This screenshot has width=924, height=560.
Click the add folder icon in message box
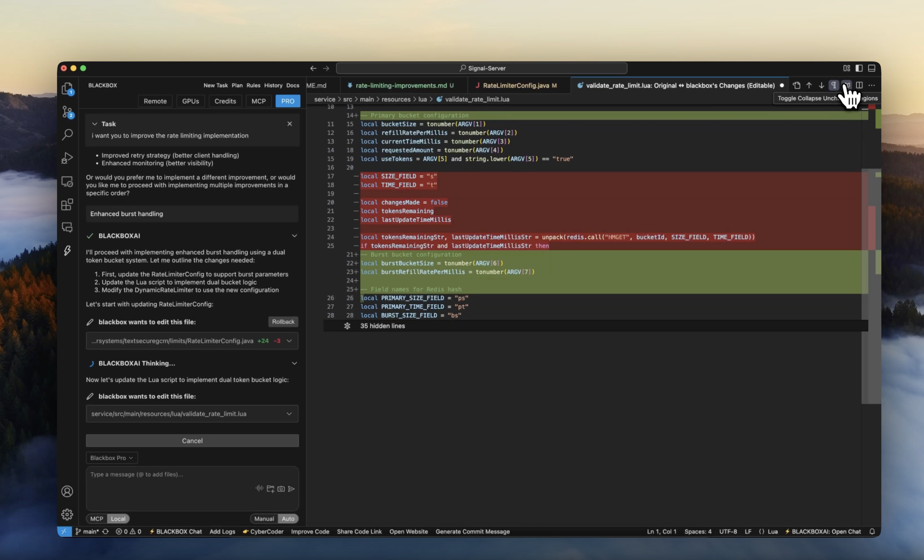pyautogui.click(x=270, y=489)
